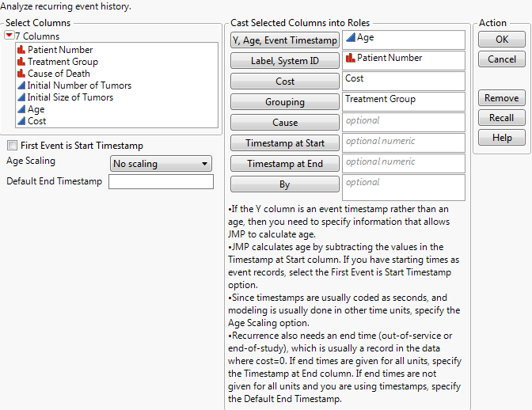The image size is (532, 410).
Task: Click the Timestamp at Start button
Action: (285, 143)
